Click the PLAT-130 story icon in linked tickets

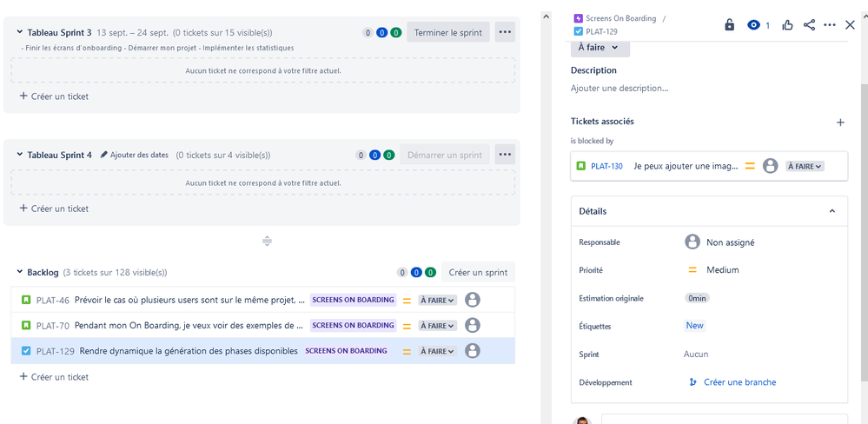click(580, 165)
